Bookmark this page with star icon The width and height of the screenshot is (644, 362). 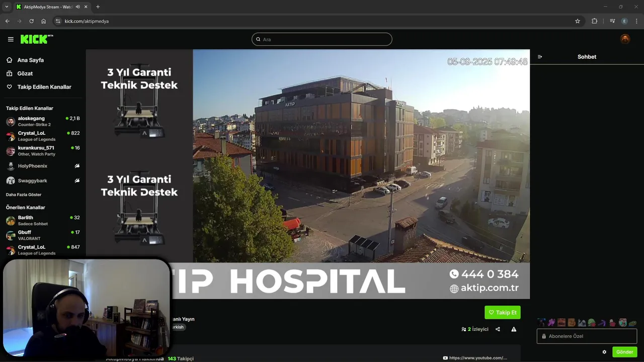(578, 21)
